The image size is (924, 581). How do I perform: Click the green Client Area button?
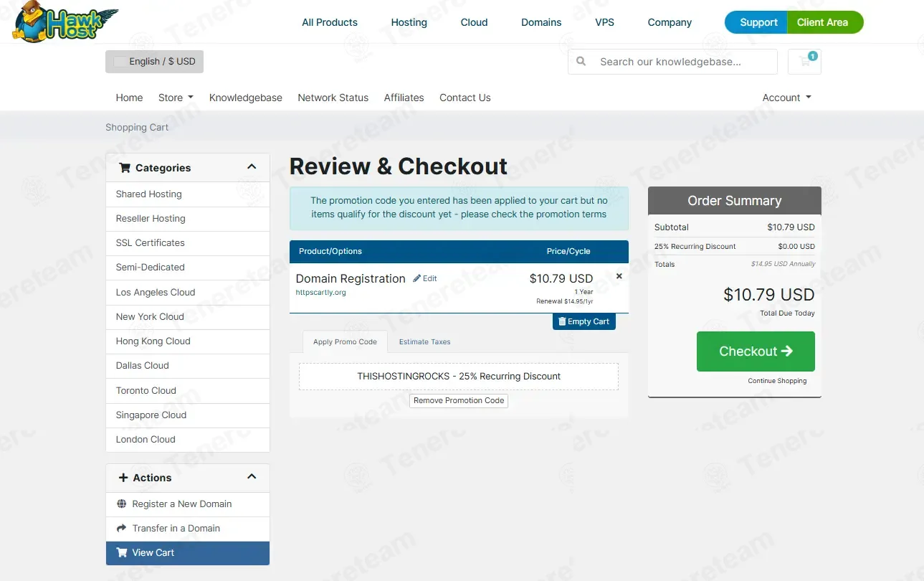click(825, 22)
